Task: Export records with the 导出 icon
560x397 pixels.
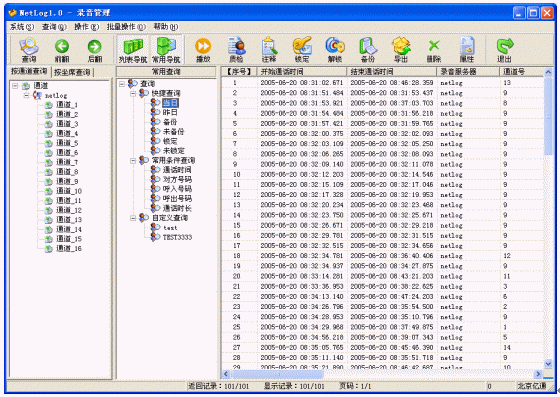Action: point(401,50)
